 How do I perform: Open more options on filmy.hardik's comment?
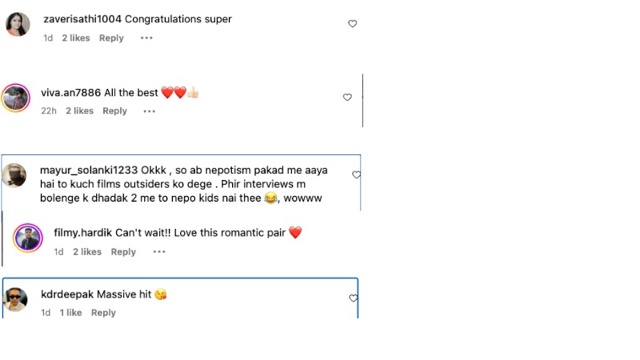point(159,252)
